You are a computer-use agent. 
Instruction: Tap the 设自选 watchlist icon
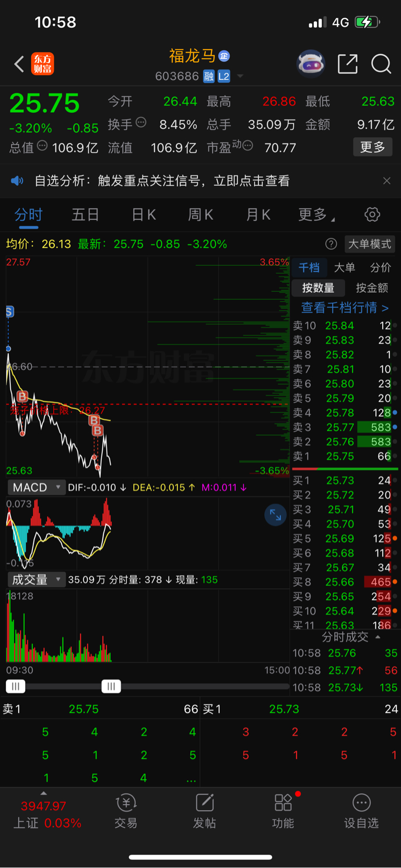pyautogui.click(x=361, y=811)
